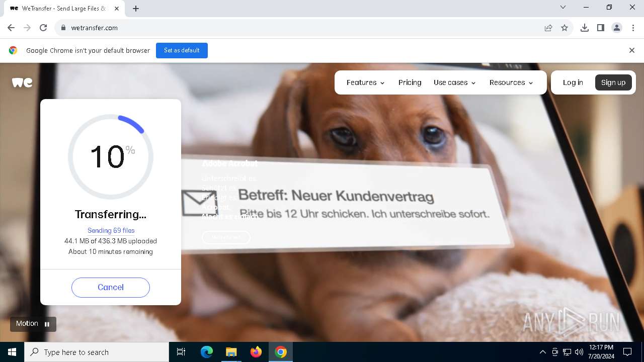
Task: View site information lock icon
Action: pos(63,28)
